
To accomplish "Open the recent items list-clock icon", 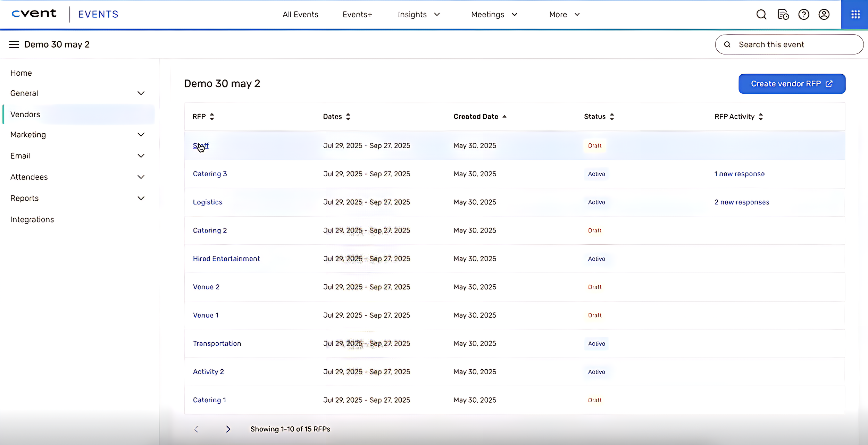I will tap(783, 15).
